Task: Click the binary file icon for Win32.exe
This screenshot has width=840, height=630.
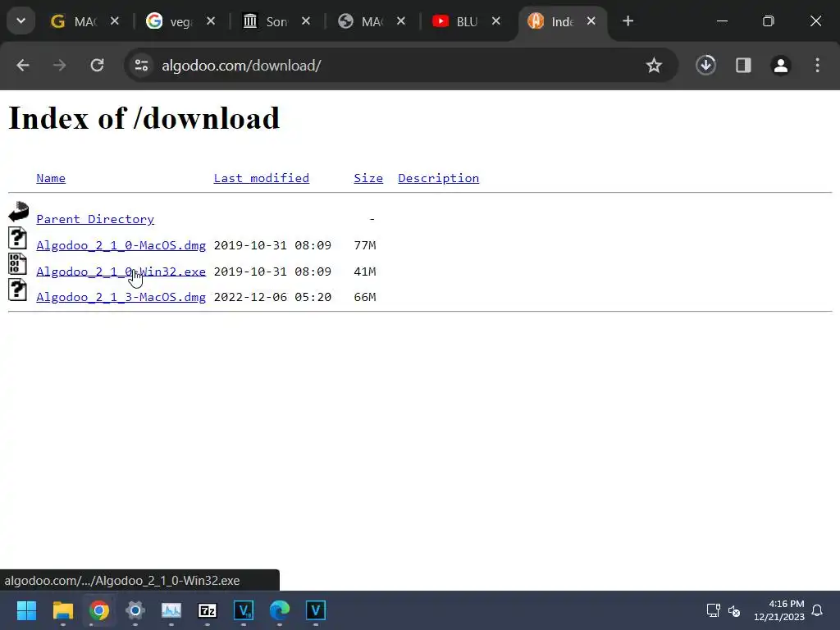Action: pyautogui.click(x=18, y=264)
